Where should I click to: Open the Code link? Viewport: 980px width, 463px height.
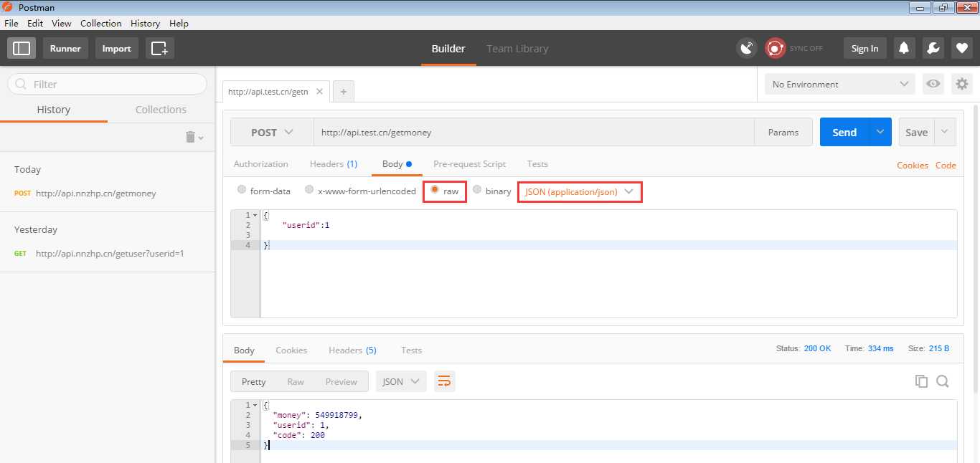(x=946, y=165)
